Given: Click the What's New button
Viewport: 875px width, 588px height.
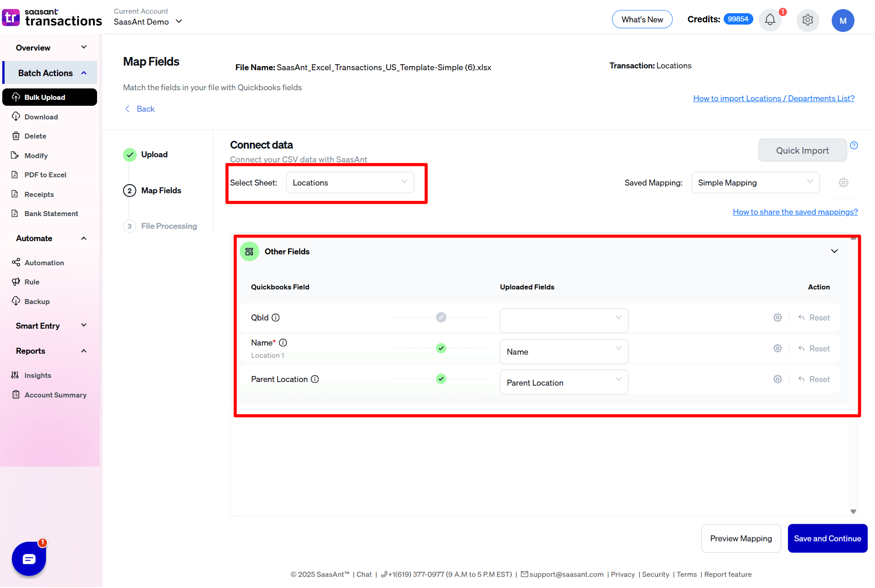Looking at the screenshot, I should pyautogui.click(x=642, y=20).
